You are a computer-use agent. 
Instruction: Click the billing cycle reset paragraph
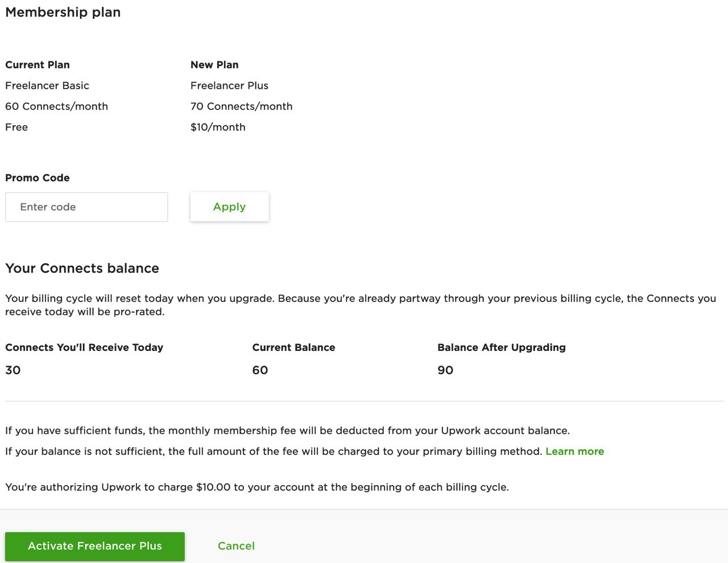click(x=361, y=305)
